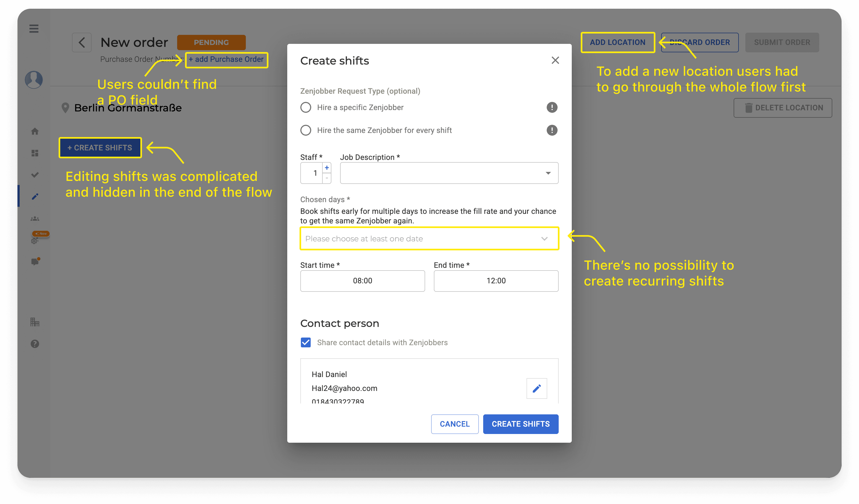Open the help question mark icon
This screenshot has height=504, width=859.
click(35, 344)
